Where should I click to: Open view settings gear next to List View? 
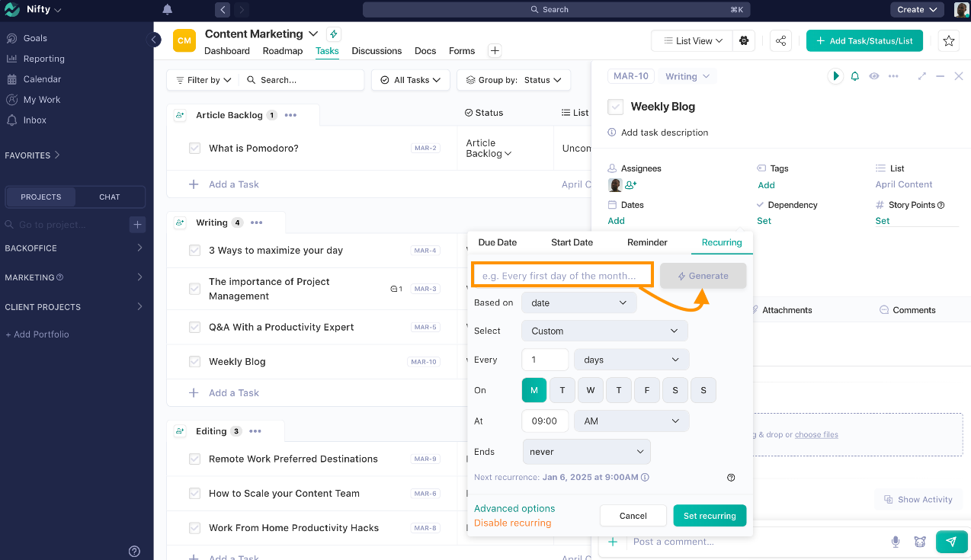click(x=744, y=41)
